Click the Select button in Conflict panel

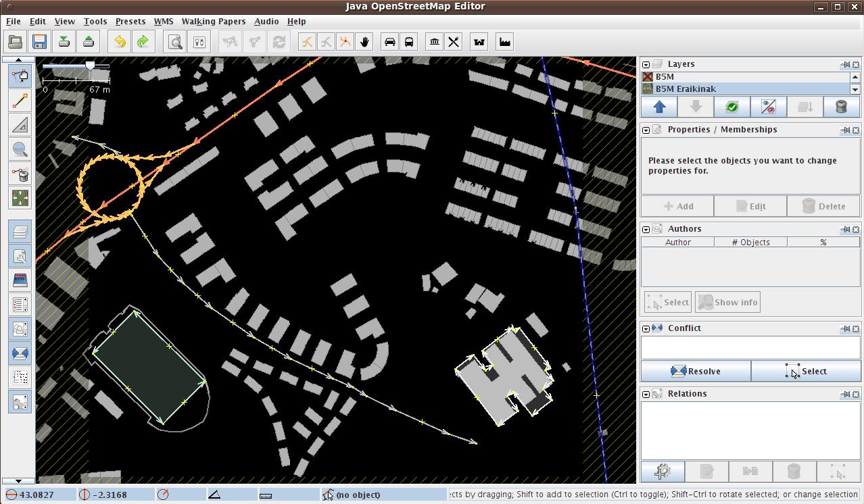tap(805, 371)
